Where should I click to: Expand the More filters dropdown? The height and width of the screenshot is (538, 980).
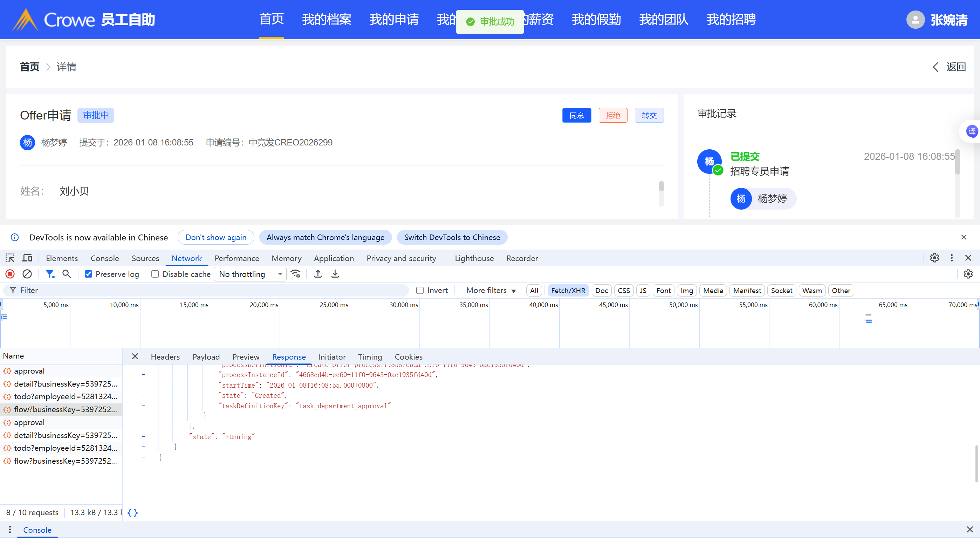click(x=491, y=290)
